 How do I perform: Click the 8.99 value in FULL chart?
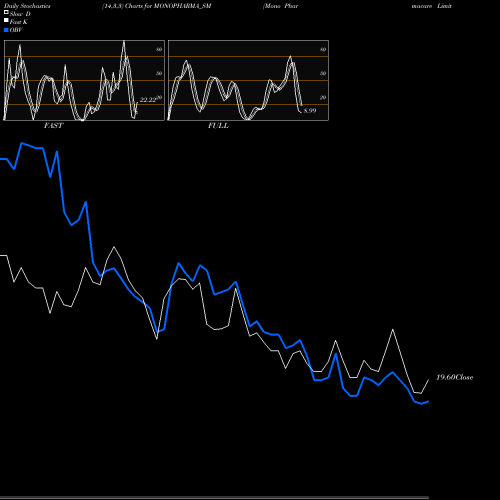(310, 111)
